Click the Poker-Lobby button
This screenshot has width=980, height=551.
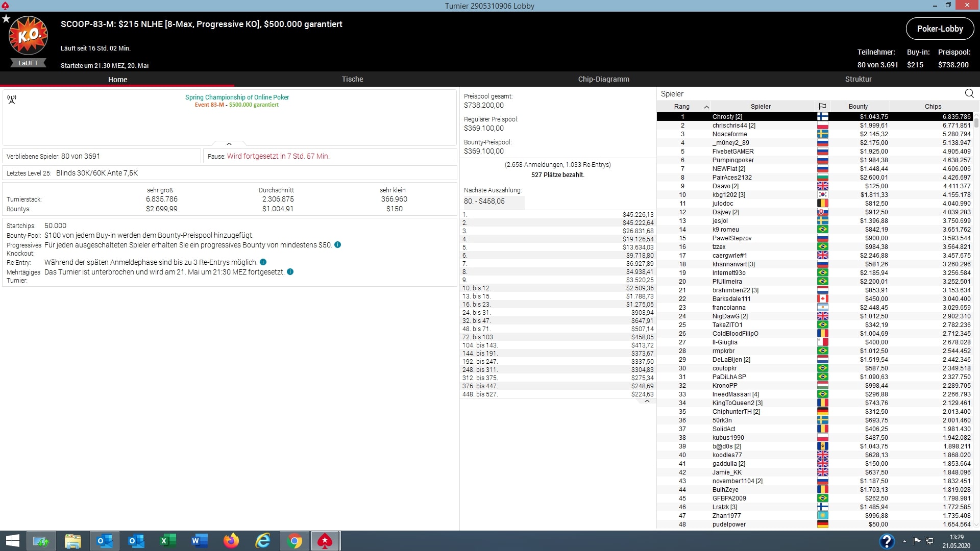pos(940,29)
